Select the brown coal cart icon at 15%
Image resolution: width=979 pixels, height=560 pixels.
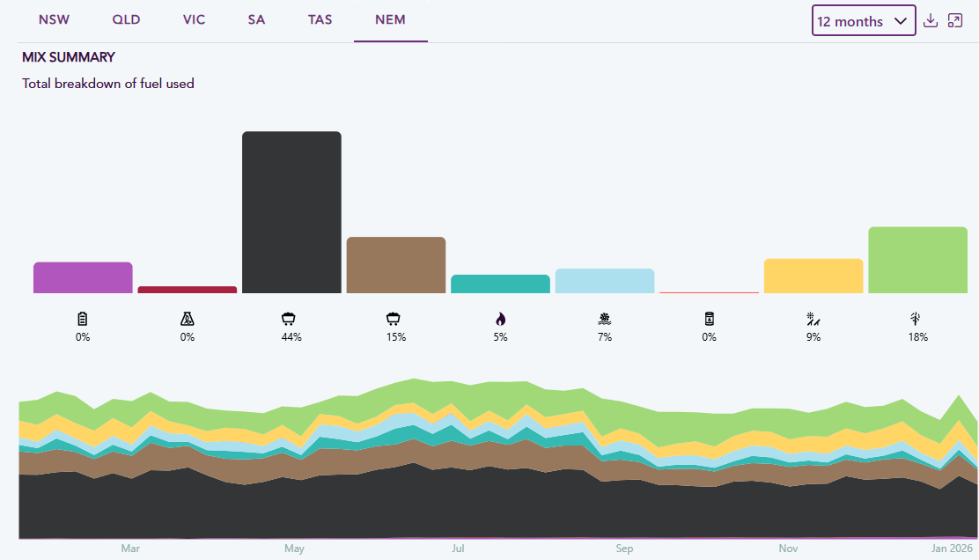click(395, 319)
